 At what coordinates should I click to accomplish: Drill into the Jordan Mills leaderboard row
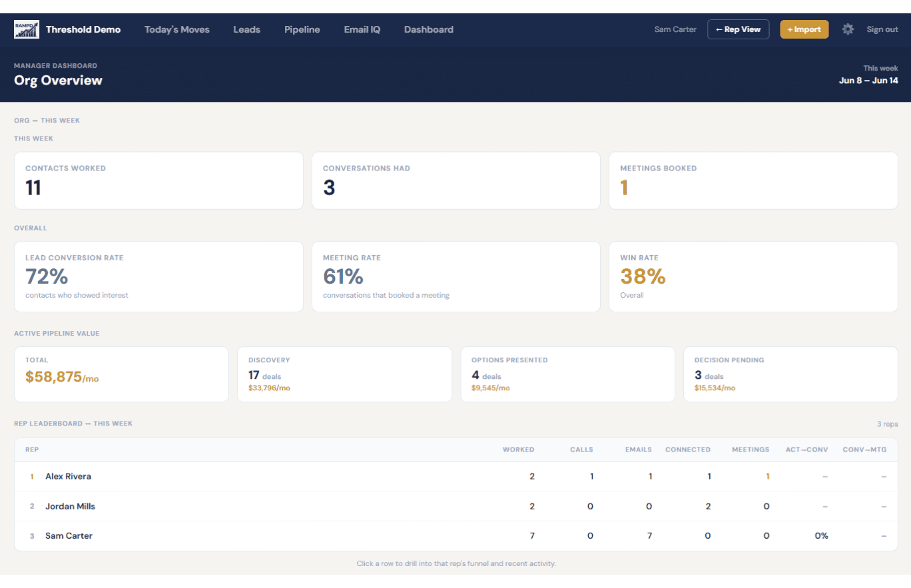pos(456,507)
